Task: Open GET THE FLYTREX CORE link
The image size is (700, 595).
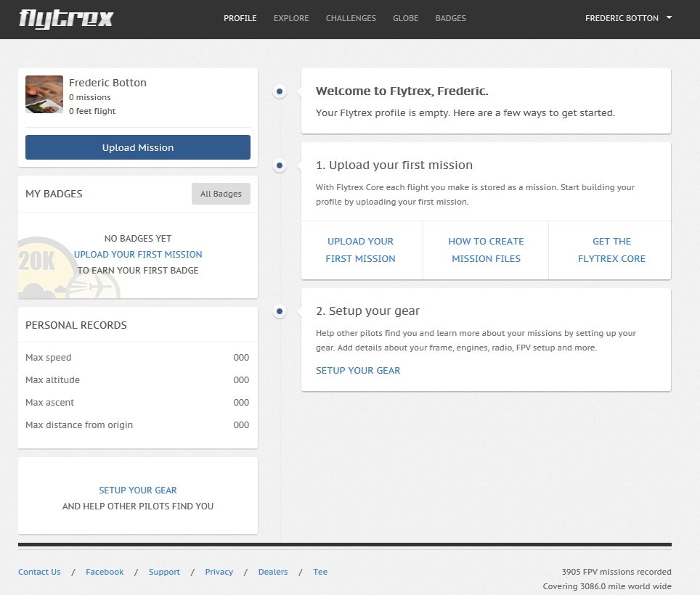Action: (611, 250)
